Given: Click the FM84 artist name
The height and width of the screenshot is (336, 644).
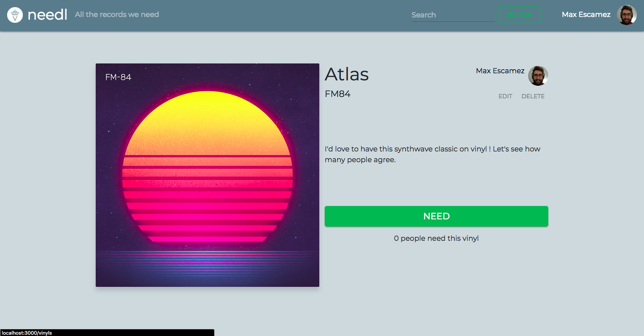Looking at the screenshot, I should pos(338,94).
